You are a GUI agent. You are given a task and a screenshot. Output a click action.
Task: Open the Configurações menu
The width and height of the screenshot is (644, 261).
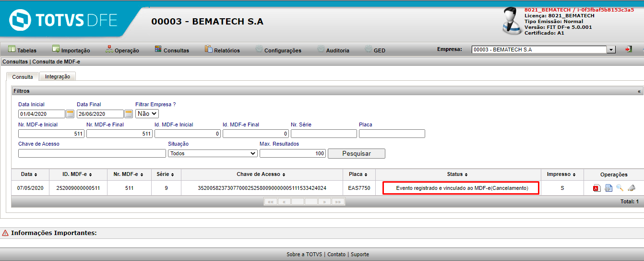click(278, 50)
